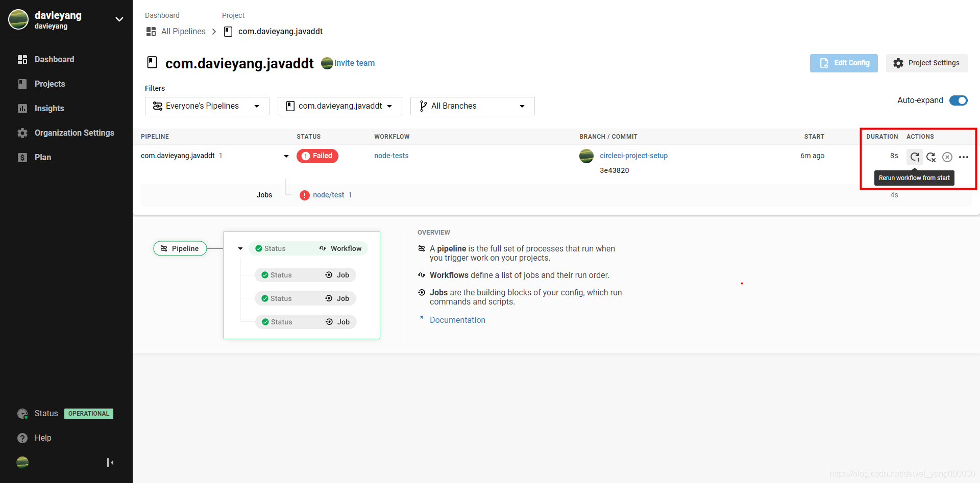The height and width of the screenshot is (483, 980).
Task: Open the Documentation link
Action: coord(457,320)
